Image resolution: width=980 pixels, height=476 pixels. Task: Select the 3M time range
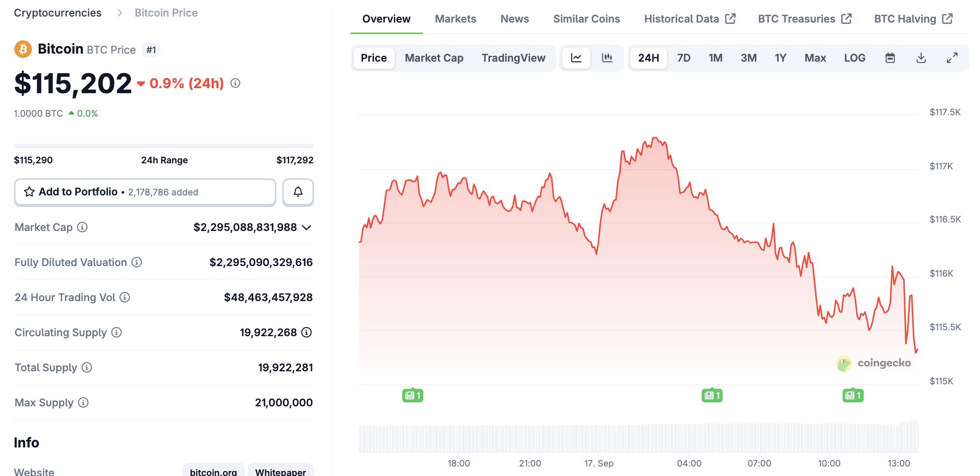(x=748, y=58)
